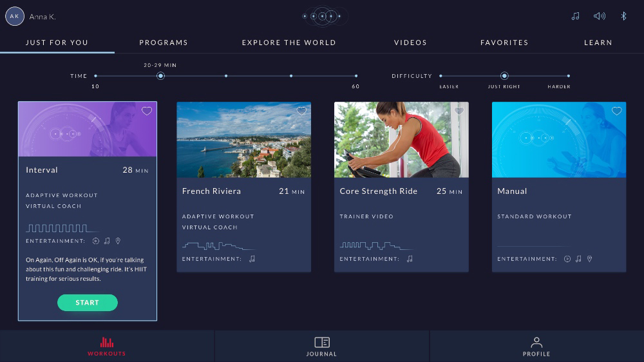Toggle heart on Core Strength Ride
Screen dimensions: 644x362
459,111
